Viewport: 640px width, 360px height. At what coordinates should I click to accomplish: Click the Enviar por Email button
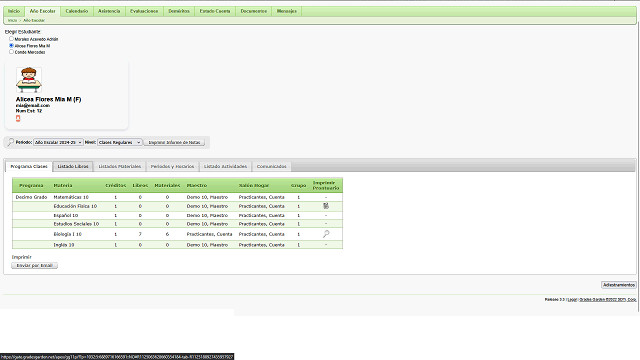click(35, 265)
